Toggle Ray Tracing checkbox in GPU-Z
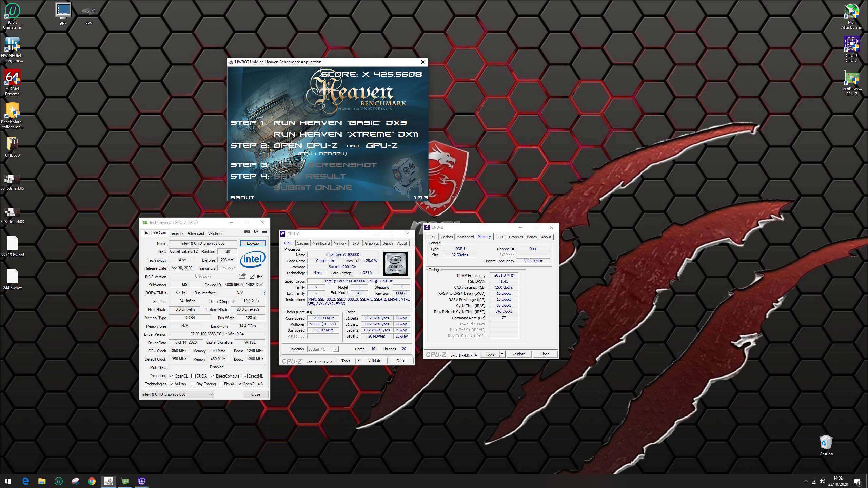The image size is (868, 488). point(193,384)
